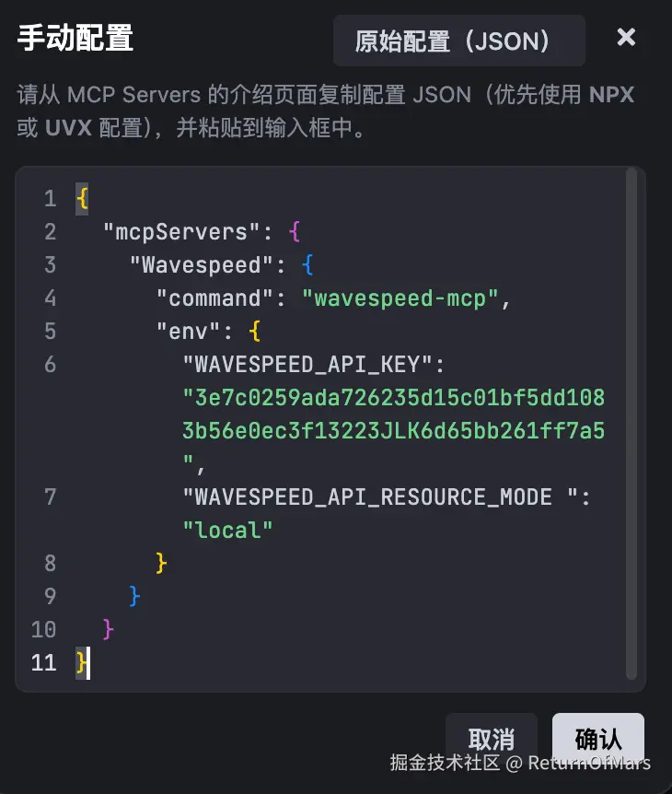
Task: Click the purple closing brace on line 10
Action: coord(108,629)
